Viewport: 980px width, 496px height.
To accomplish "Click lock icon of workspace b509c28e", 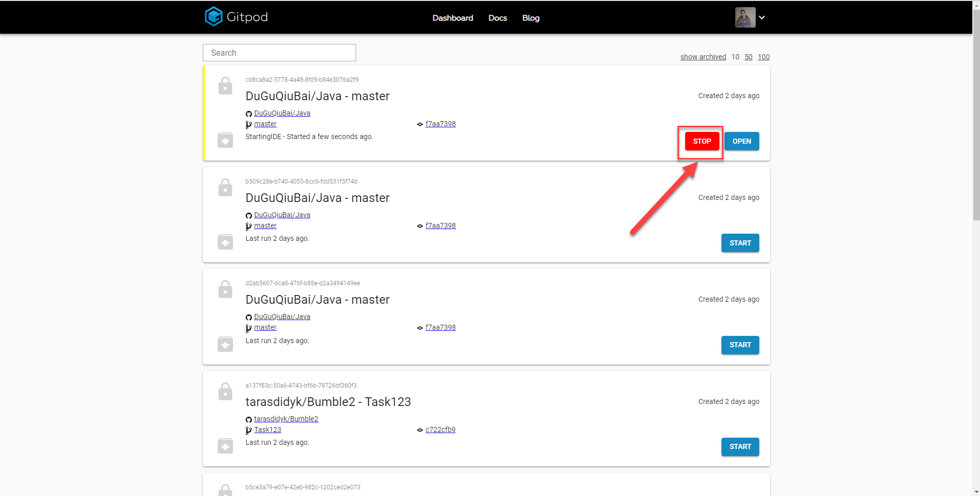I will [225, 187].
